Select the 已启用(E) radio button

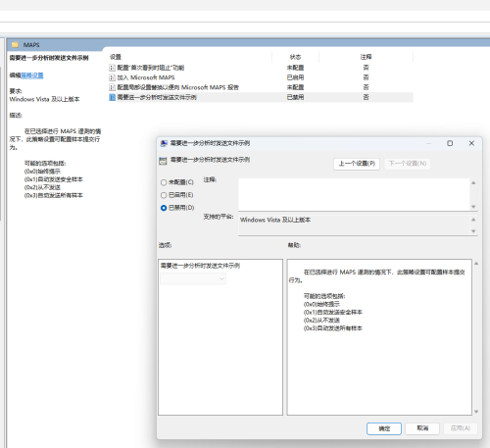(x=164, y=195)
